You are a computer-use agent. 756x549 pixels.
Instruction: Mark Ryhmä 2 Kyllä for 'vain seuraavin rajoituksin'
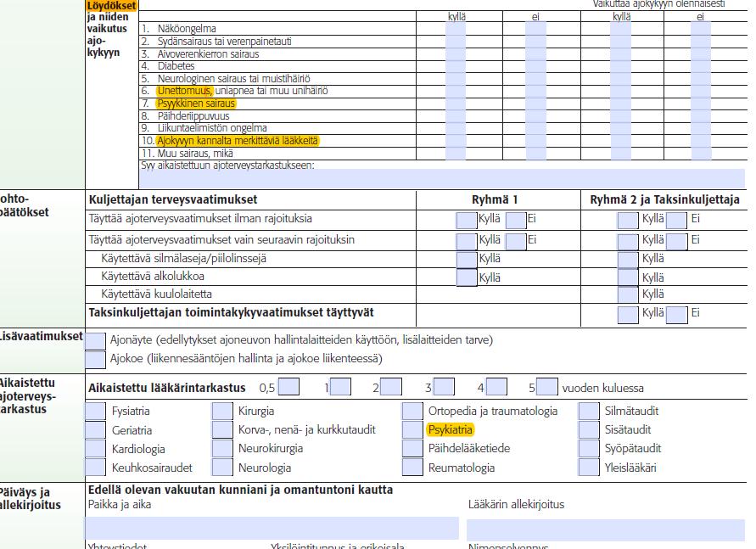(x=628, y=242)
